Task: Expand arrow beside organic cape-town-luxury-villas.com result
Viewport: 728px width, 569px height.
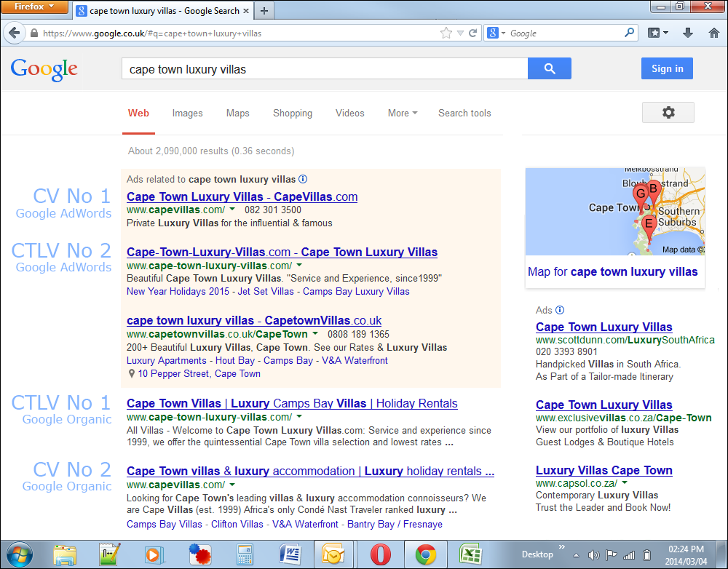Action: click(x=299, y=417)
